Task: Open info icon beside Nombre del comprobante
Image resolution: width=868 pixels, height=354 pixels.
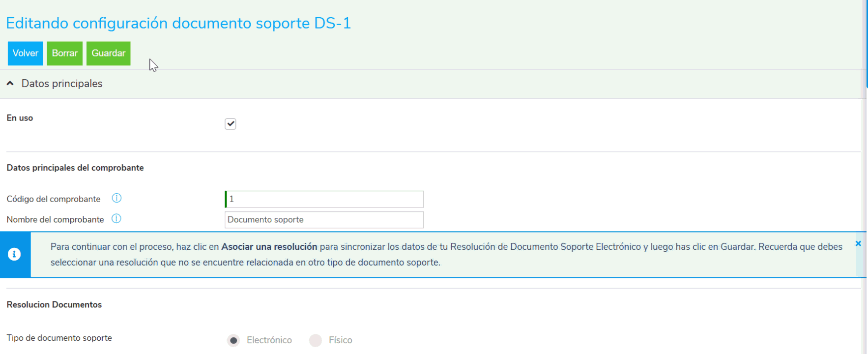Action: coord(116,219)
